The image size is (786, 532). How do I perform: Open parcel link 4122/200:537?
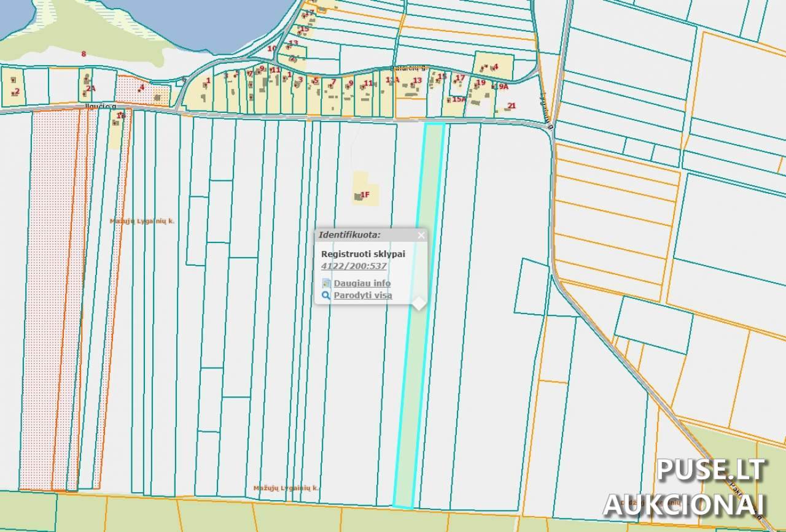tap(354, 266)
